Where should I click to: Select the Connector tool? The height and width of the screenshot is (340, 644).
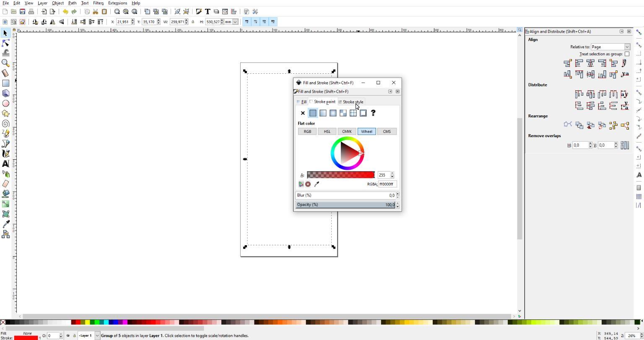pyautogui.click(x=5, y=234)
